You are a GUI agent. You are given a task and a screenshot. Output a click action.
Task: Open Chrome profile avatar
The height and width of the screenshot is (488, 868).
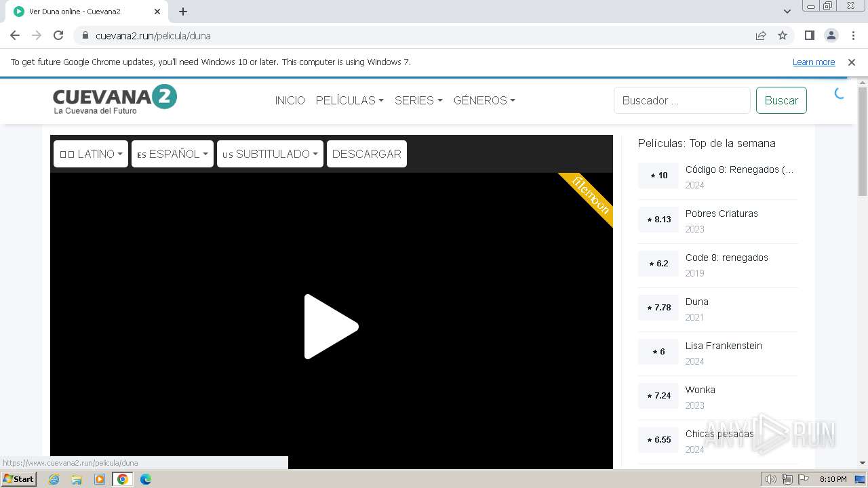831,35
